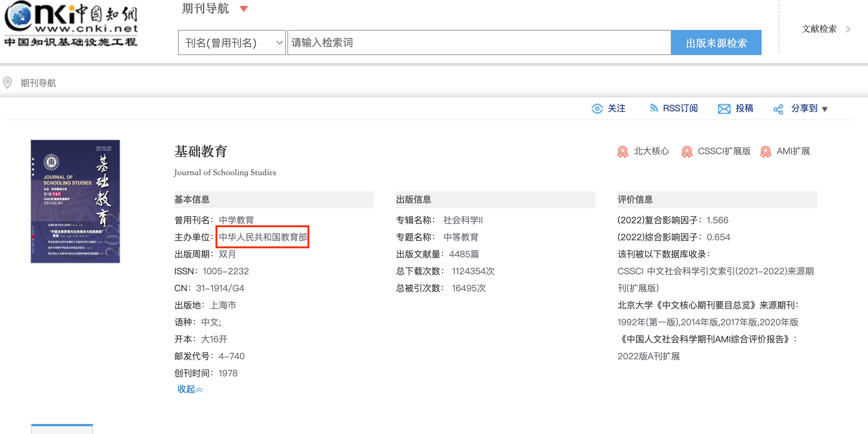Click the share network icon

click(x=778, y=109)
